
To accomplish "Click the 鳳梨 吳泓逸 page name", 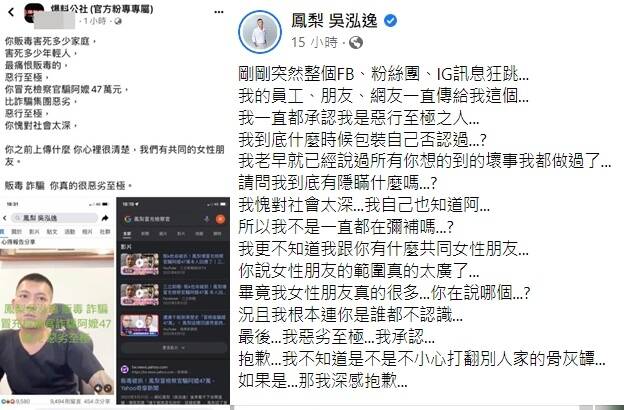I will click(x=333, y=21).
